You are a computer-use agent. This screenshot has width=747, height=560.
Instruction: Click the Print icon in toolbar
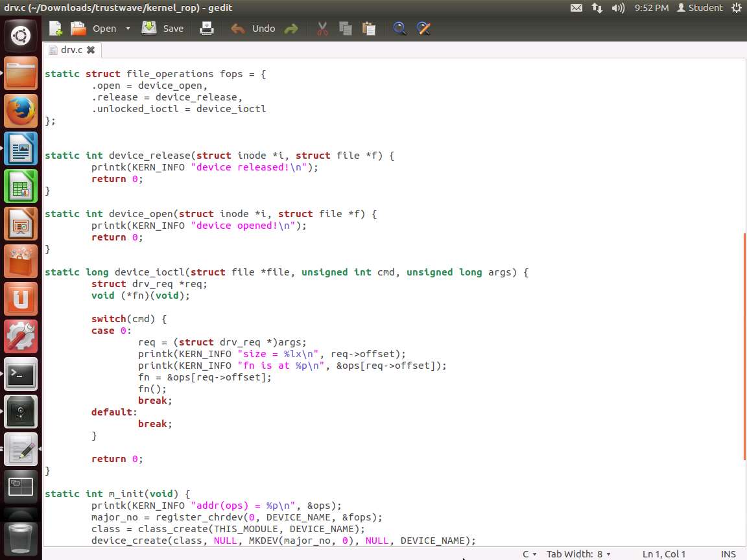click(206, 29)
